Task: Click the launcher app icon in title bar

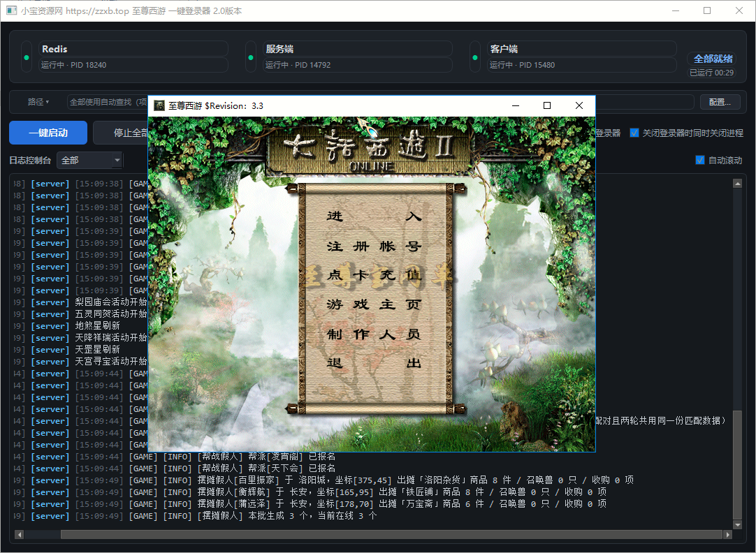Action: click(11, 10)
